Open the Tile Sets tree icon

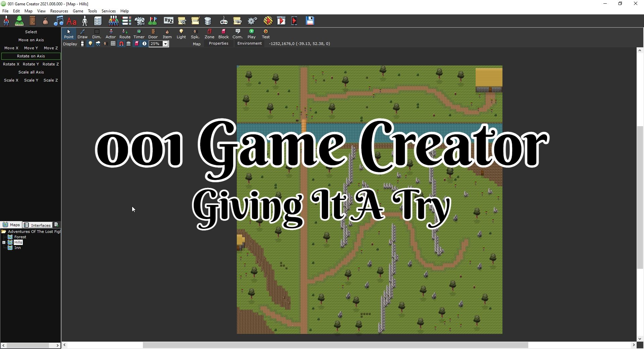(19, 21)
